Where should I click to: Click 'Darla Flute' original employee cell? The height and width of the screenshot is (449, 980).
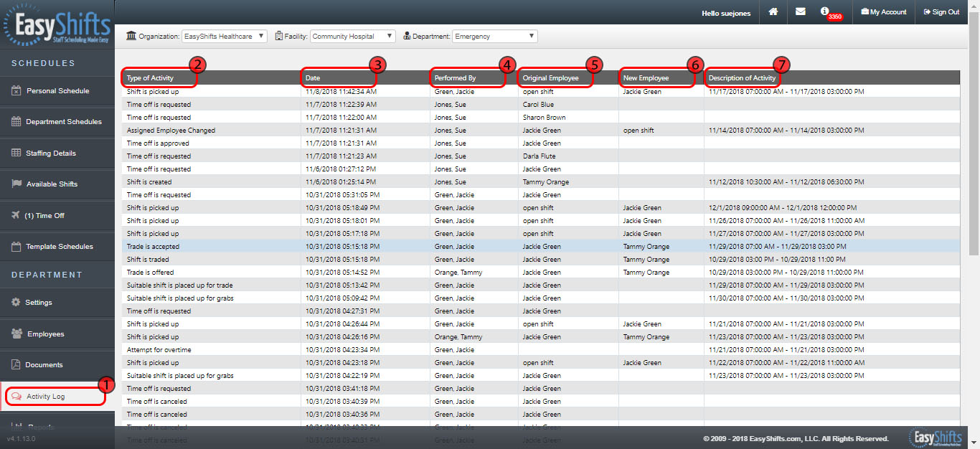pyautogui.click(x=539, y=156)
